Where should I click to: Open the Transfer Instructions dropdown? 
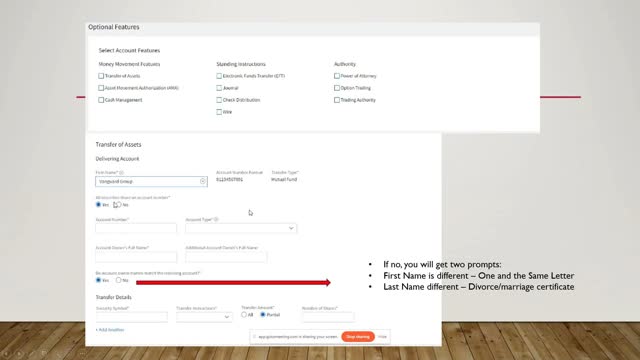click(204, 317)
